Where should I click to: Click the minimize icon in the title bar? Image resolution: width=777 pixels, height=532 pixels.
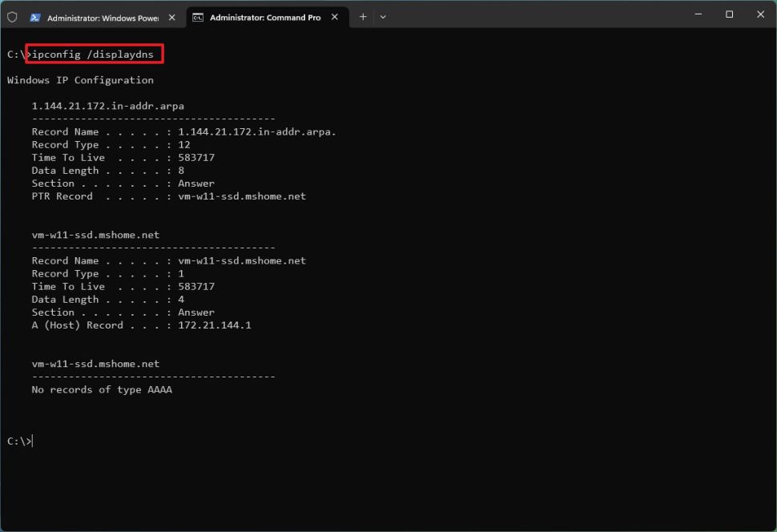click(x=698, y=14)
